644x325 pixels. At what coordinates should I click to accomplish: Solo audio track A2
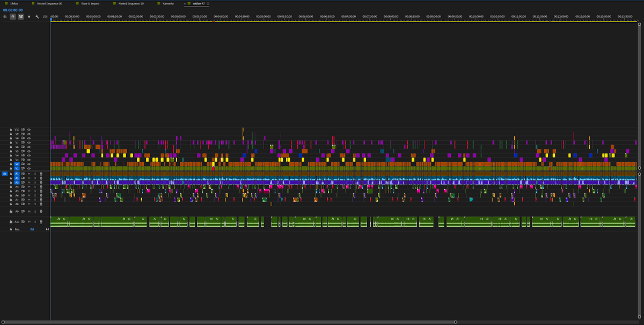coord(35,178)
